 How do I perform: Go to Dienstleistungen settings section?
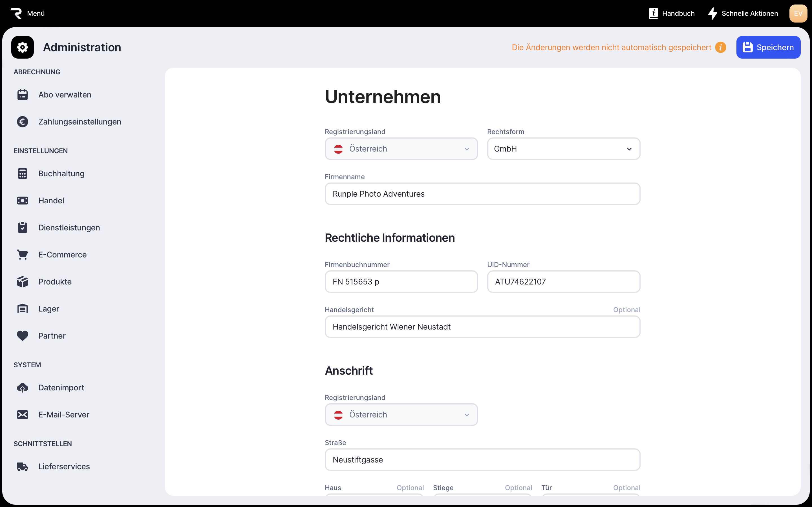pos(69,228)
